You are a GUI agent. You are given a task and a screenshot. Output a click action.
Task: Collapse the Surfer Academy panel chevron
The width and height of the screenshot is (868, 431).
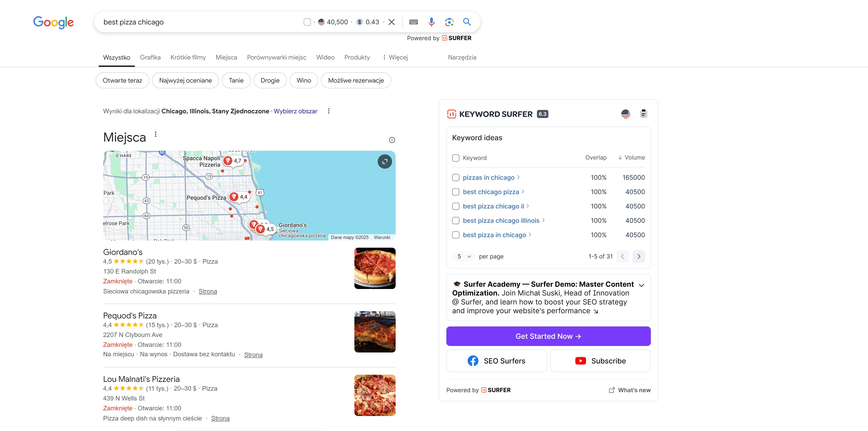click(x=641, y=285)
